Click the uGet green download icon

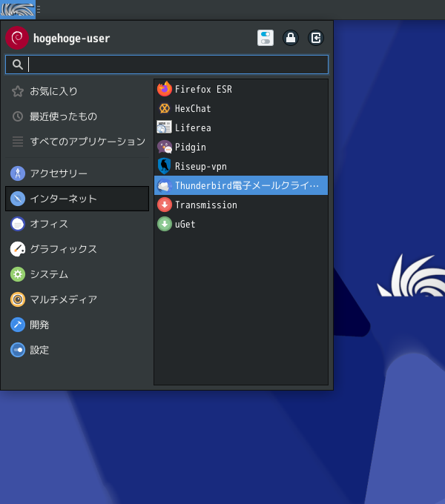(165, 224)
